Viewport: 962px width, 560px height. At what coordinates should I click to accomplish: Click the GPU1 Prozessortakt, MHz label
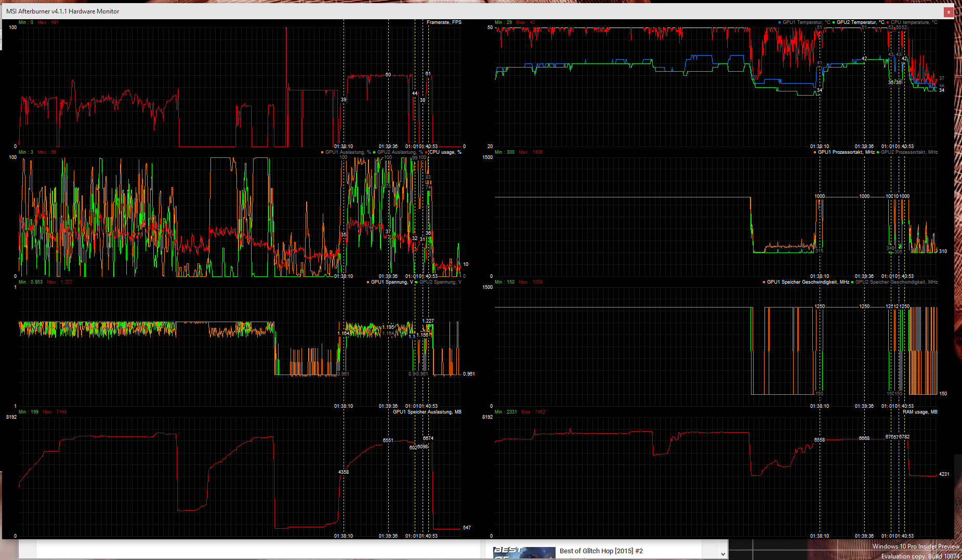point(846,152)
